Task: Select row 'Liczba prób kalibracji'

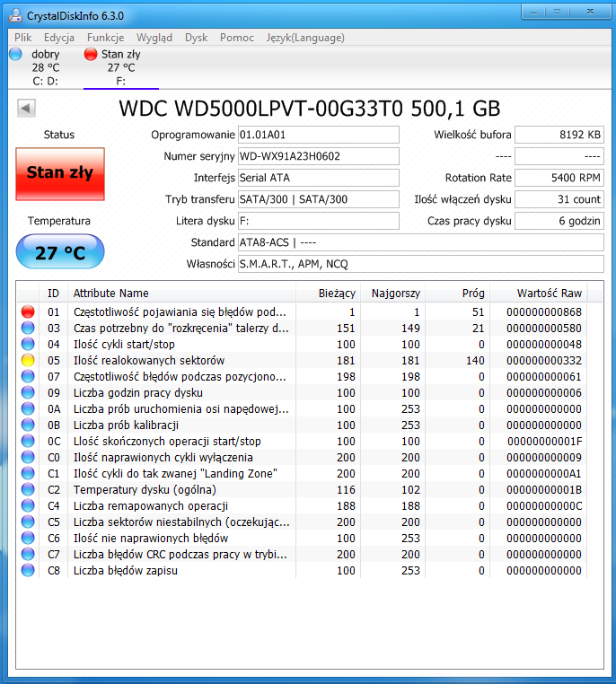Action: 302,425
